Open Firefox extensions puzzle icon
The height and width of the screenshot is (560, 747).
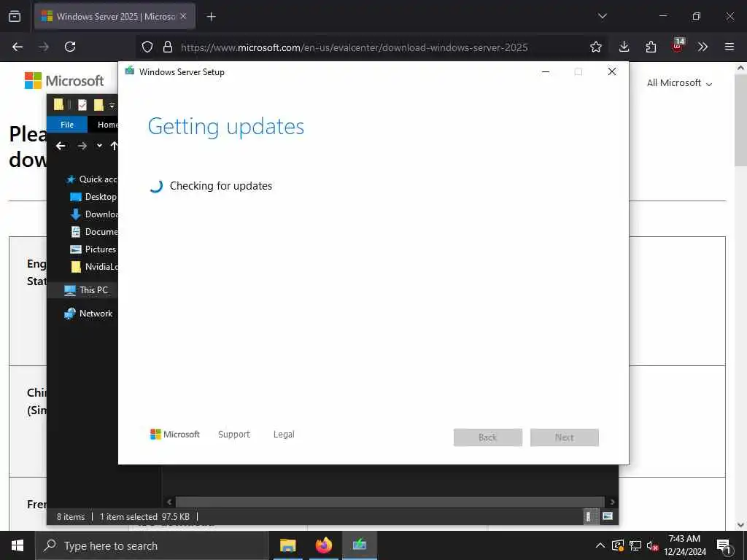[x=651, y=47]
